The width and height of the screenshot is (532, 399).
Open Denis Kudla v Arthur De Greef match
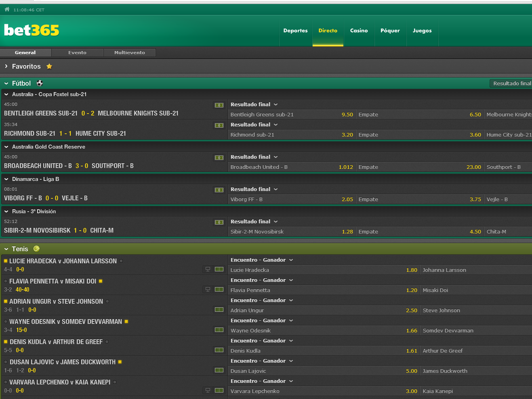(x=56, y=342)
